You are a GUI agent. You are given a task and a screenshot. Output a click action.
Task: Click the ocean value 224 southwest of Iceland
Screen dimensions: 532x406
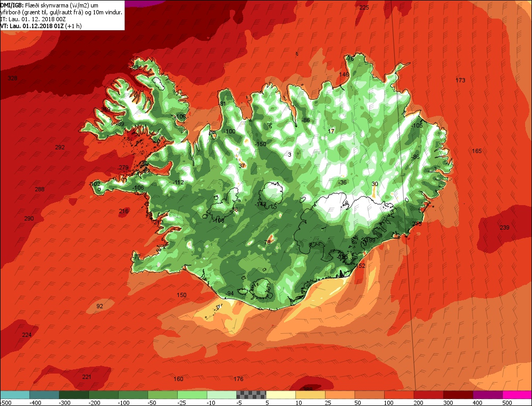point(27,335)
